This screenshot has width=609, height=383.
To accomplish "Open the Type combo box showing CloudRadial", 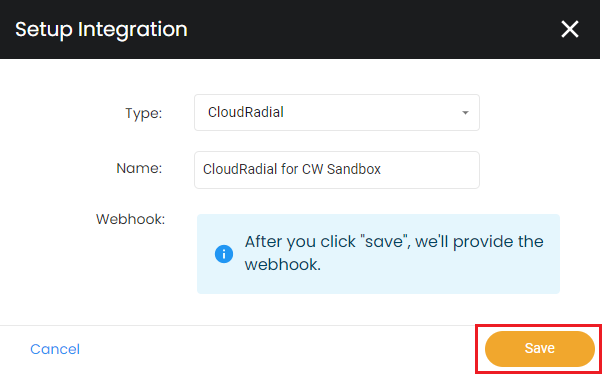I will (x=337, y=113).
